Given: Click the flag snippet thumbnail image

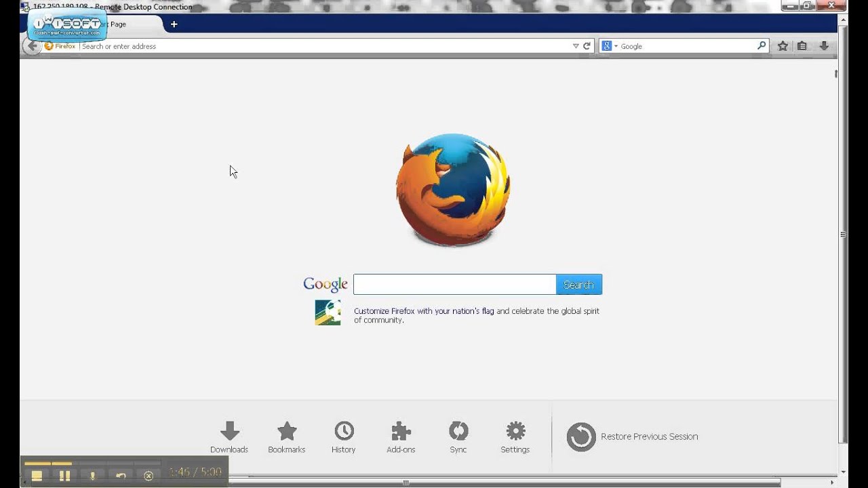Looking at the screenshot, I should pyautogui.click(x=328, y=312).
